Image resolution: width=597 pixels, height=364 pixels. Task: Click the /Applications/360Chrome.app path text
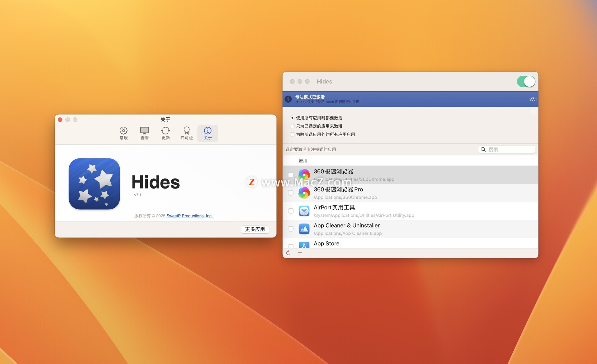pos(345,197)
